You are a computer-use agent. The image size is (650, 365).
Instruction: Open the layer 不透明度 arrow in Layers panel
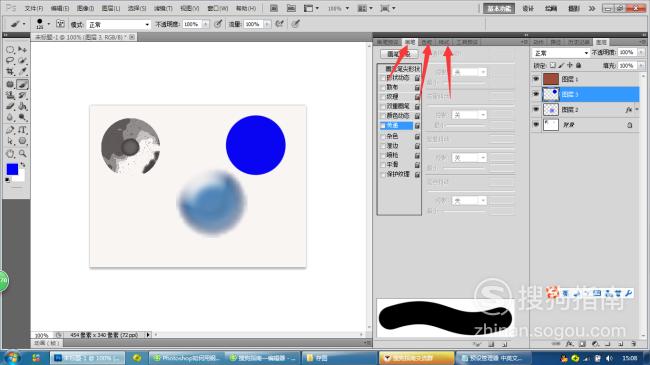coord(641,52)
